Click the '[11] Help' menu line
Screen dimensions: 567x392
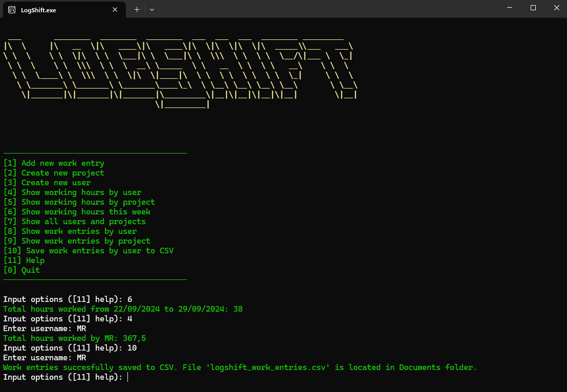[x=24, y=260]
